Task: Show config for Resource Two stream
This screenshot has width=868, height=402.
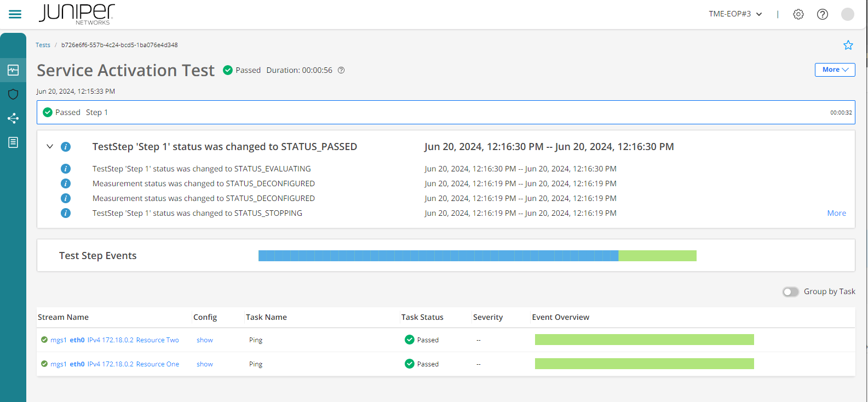Action: [205, 340]
